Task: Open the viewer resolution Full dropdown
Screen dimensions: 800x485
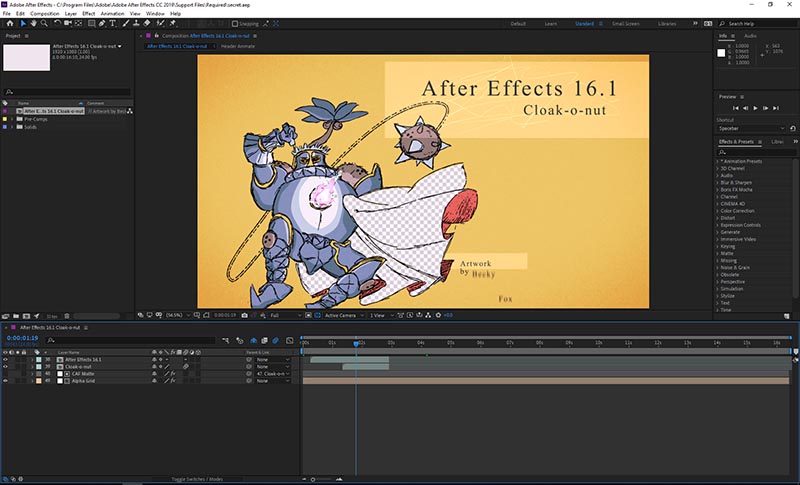Action: pyautogui.click(x=278, y=315)
